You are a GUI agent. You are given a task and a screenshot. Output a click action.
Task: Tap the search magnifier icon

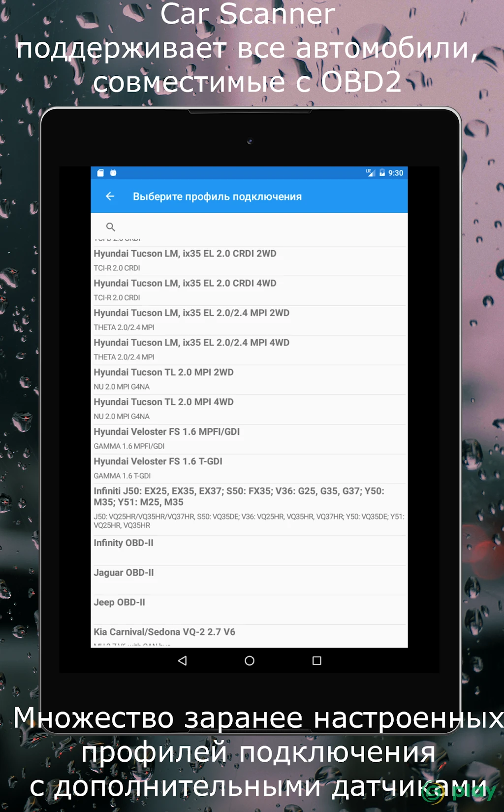[111, 227]
